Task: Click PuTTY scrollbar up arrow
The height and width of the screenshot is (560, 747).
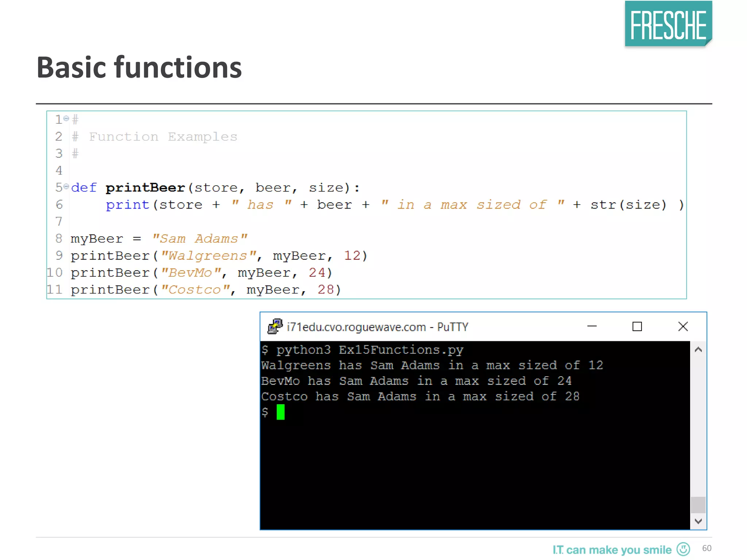Action: (698, 350)
